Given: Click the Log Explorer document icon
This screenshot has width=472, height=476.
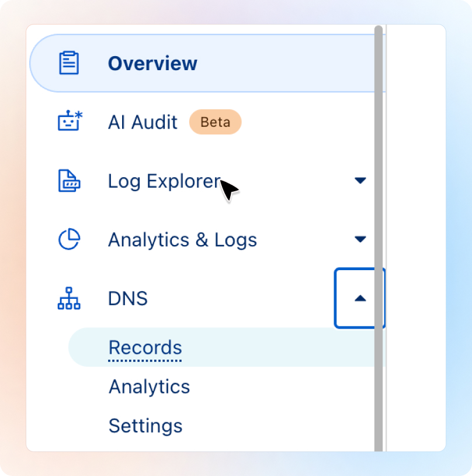Looking at the screenshot, I should [69, 181].
